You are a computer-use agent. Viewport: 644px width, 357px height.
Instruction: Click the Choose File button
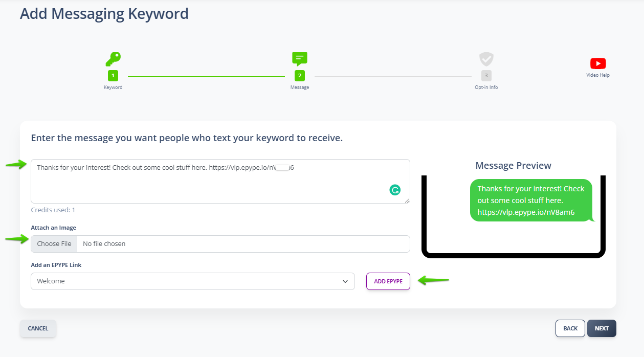(x=54, y=244)
